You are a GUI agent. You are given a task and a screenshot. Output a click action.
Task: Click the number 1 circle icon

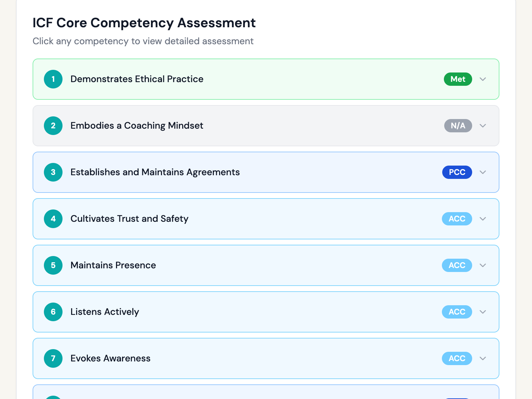point(53,79)
